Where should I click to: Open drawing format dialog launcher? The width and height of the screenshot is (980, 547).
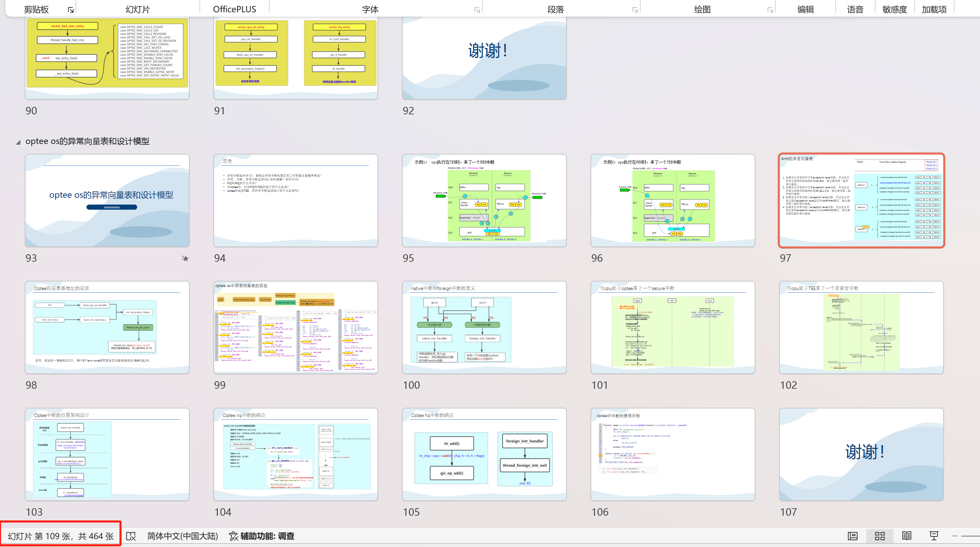tap(770, 10)
